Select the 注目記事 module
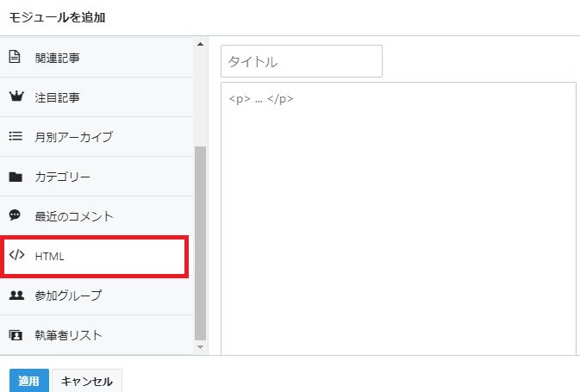Image resolution: width=580 pixels, height=392 pixels. click(x=97, y=97)
